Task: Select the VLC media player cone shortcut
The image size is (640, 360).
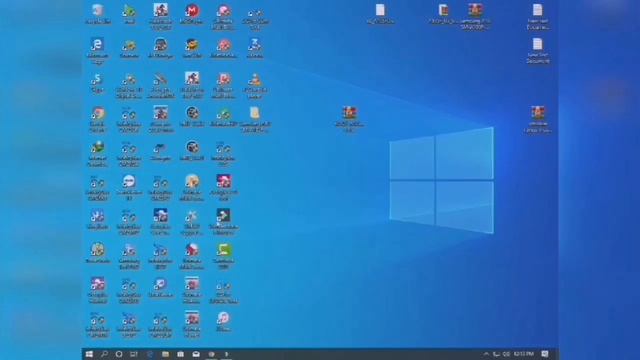Action: (x=255, y=85)
